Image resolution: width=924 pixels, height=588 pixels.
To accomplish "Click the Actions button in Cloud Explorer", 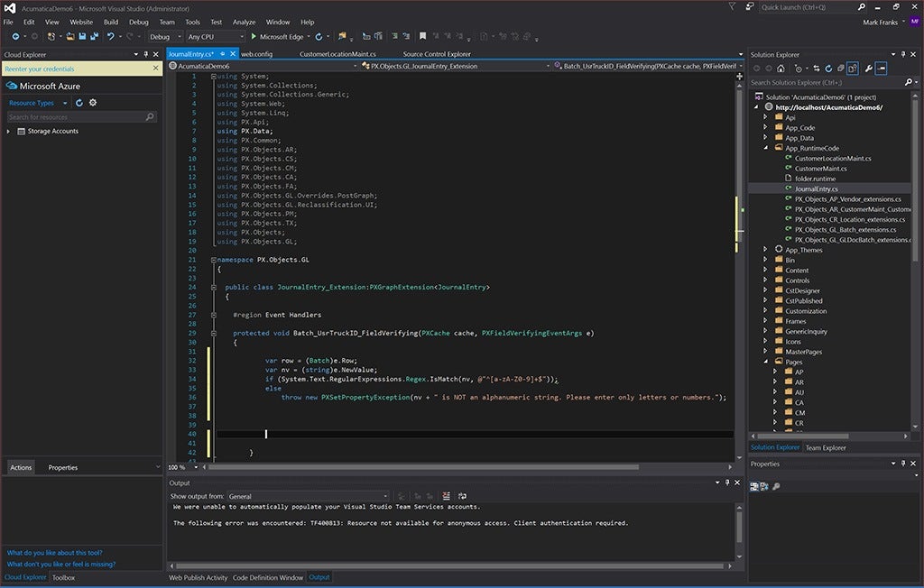I will (21, 467).
